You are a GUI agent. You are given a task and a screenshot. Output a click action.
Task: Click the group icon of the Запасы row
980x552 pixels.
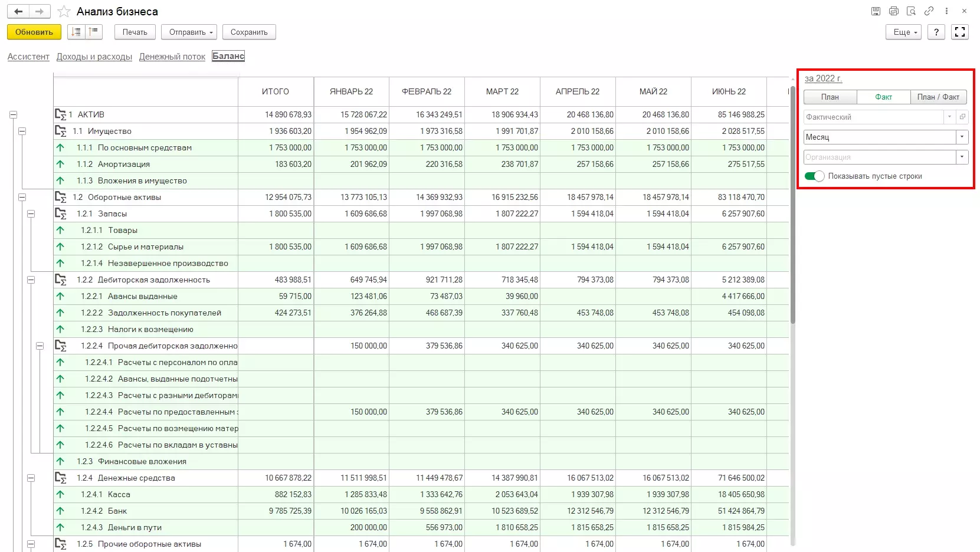tap(60, 213)
